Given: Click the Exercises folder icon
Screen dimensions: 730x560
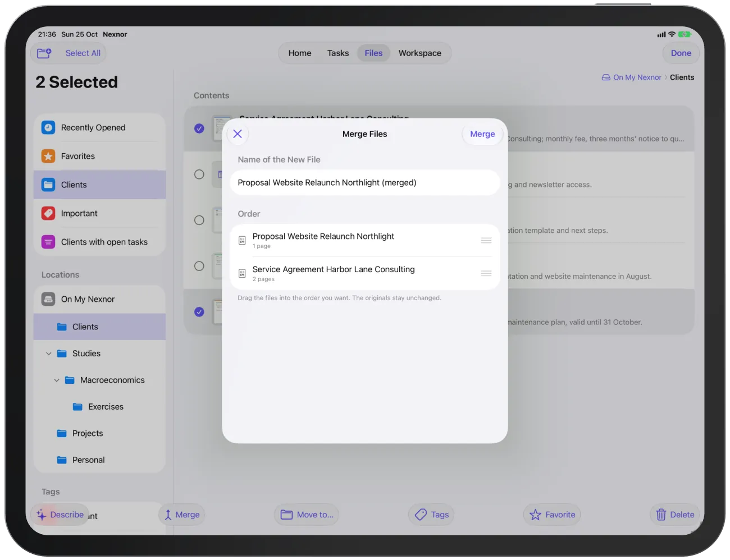Looking at the screenshot, I should tap(78, 407).
